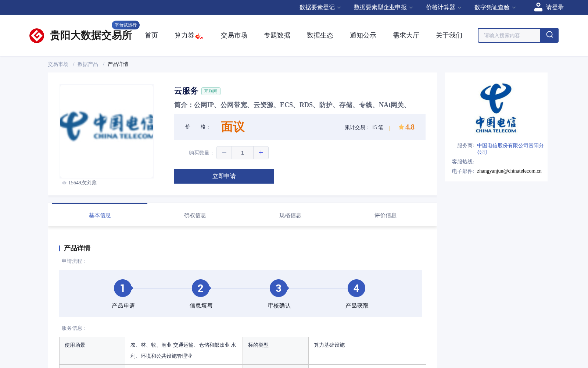Click provider name 中国电信股份有限公司贵阳分公司

510,149
